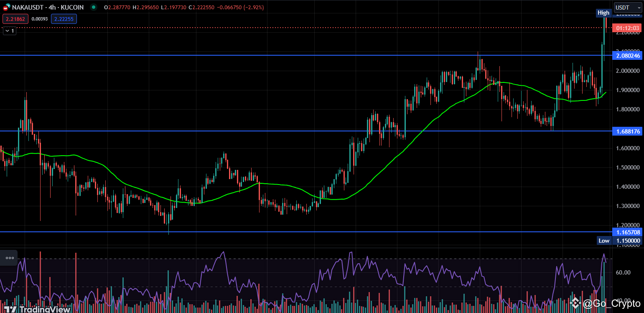Expand the collapsed indicator legend showing 1
The width and height of the screenshot is (644, 313).
(x=10, y=31)
